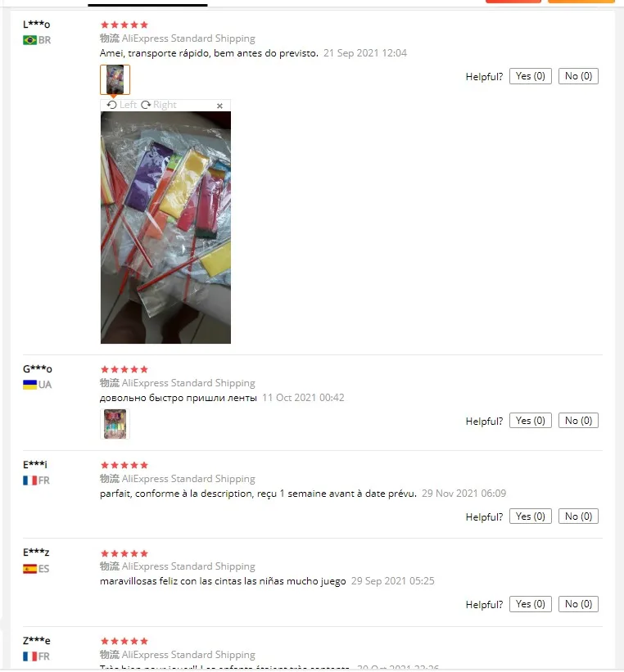Vote Yes on the G***o Ukrainian review
624x672 pixels.
click(530, 421)
